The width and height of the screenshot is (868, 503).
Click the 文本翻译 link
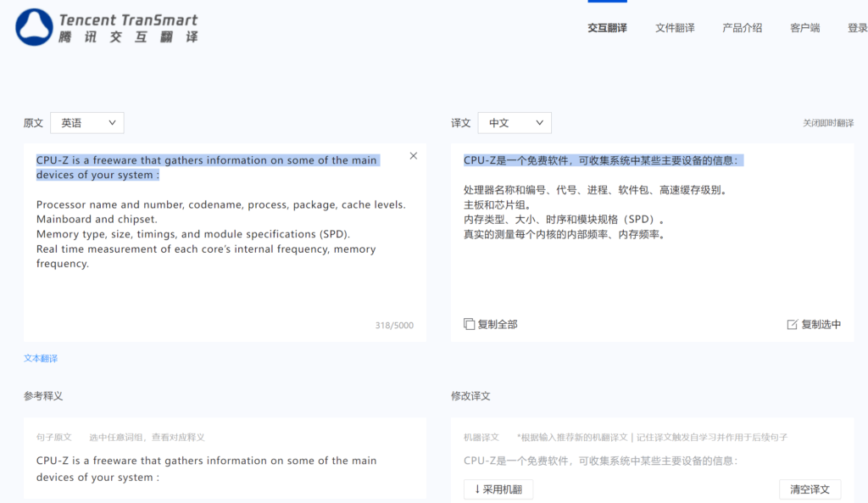[x=41, y=358]
